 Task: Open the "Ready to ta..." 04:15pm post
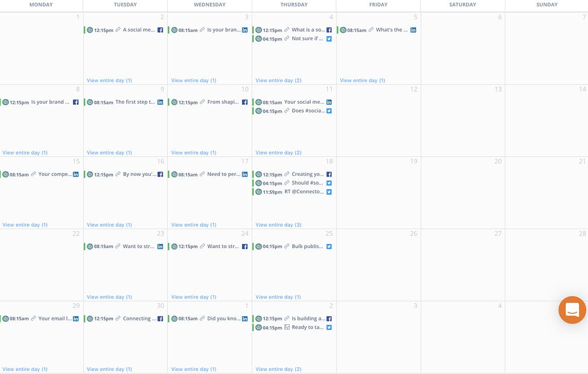click(x=293, y=328)
